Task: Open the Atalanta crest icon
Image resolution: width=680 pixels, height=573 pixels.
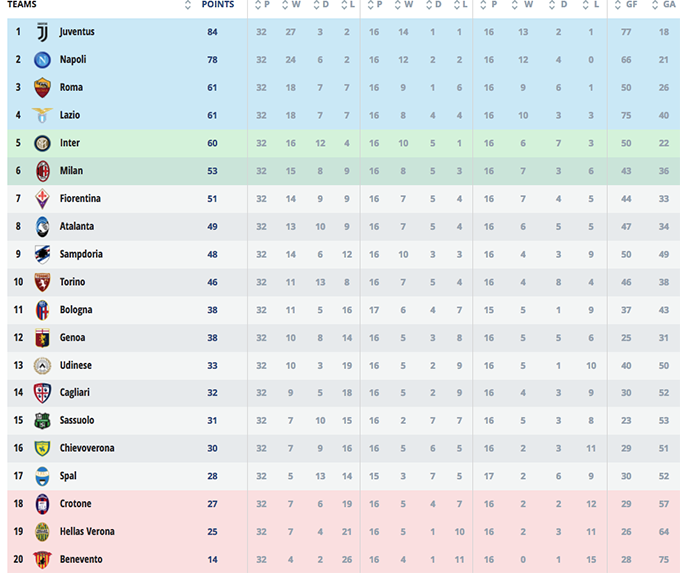Action: click(42, 226)
